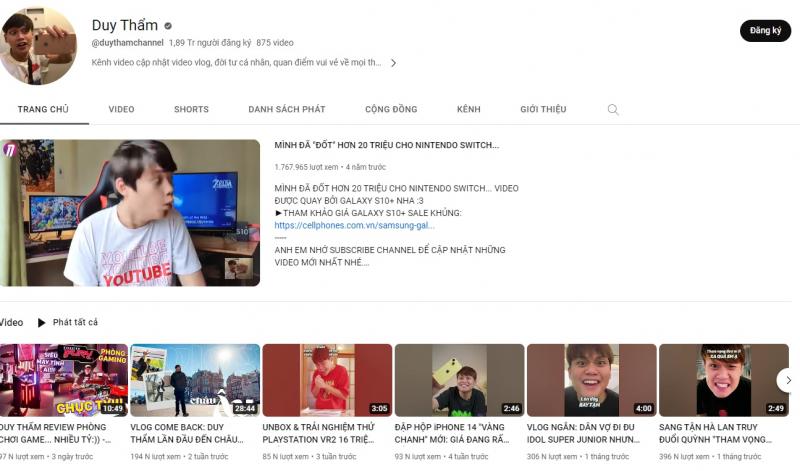Click title "VLOG NGẮN: DẪN VỢ ĐI ĐU IDOL"

(583, 433)
